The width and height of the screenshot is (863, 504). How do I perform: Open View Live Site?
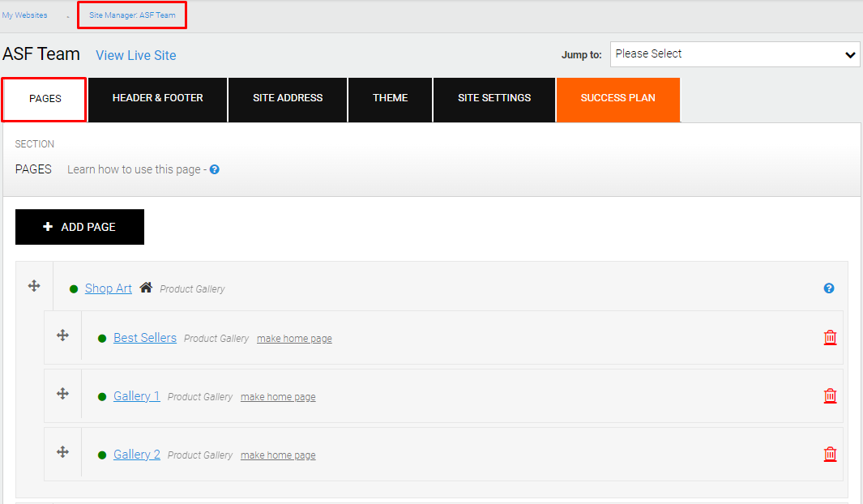[x=135, y=55]
